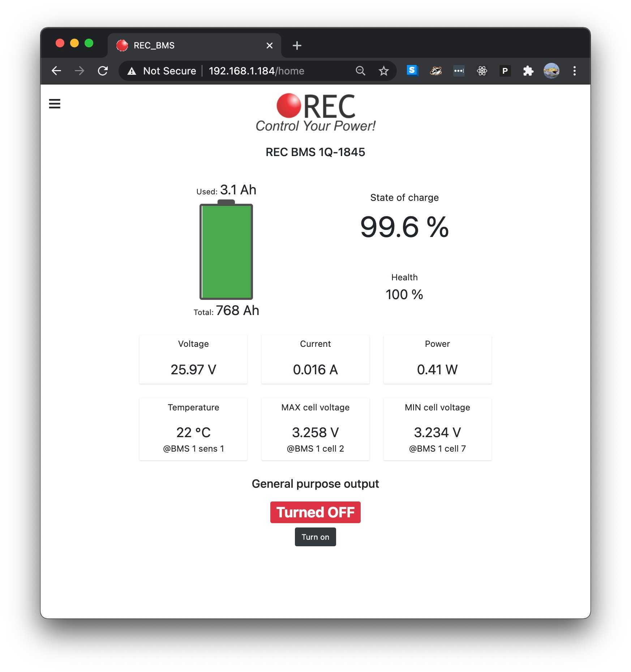Click the State of charge label
The width and height of the screenshot is (631, 672).
point(404,198)
